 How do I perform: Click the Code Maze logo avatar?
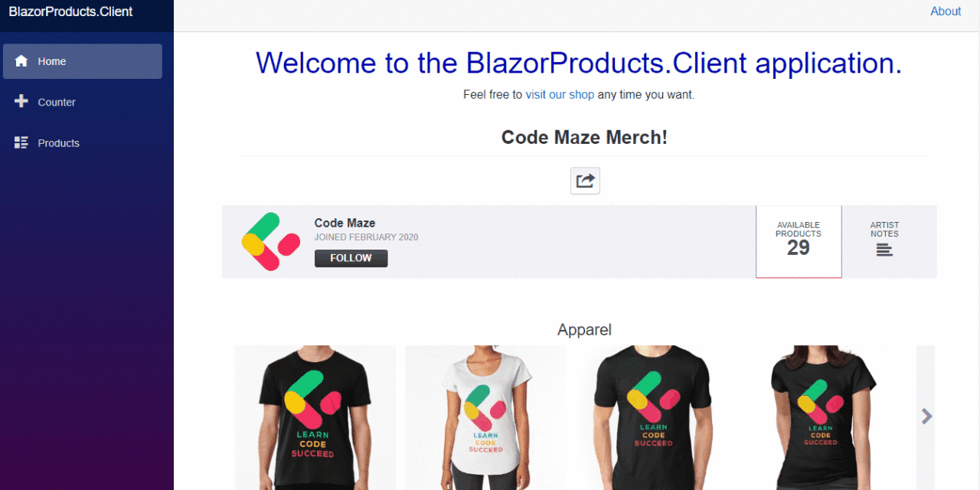click(271, 241)
